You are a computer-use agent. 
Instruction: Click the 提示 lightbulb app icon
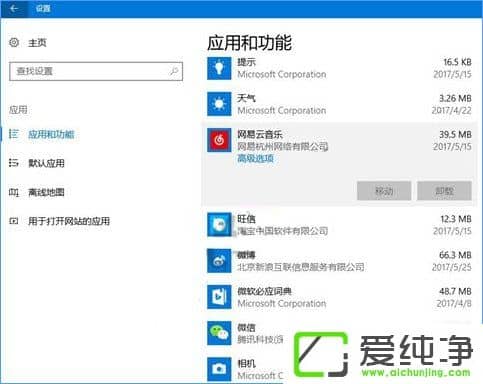(x=219, y=68)
